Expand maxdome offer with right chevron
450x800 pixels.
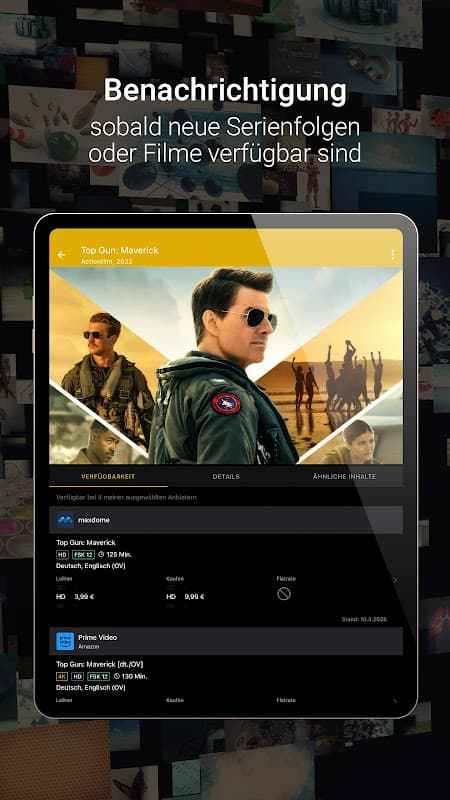[394, 580]
